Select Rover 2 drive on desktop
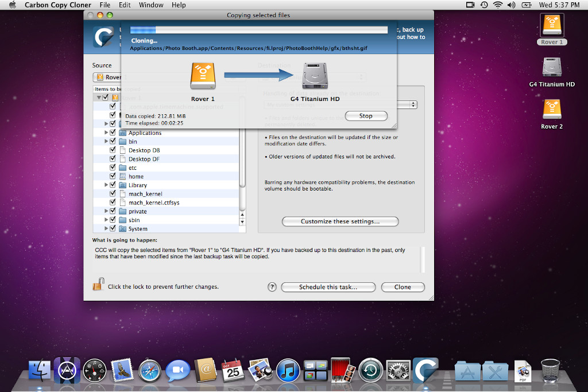This screenshot has height=392, width=588. coord(552,114)
